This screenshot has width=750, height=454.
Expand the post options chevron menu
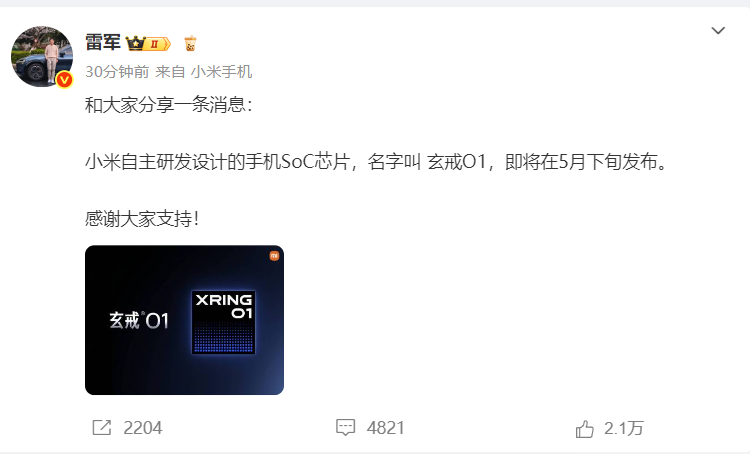[x=718, y=31]
